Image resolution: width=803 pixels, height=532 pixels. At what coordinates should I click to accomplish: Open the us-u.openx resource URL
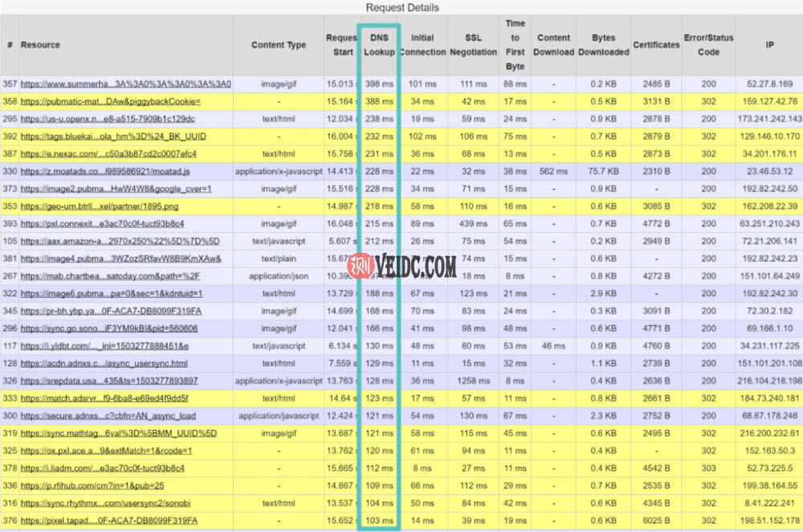point(108,119)
